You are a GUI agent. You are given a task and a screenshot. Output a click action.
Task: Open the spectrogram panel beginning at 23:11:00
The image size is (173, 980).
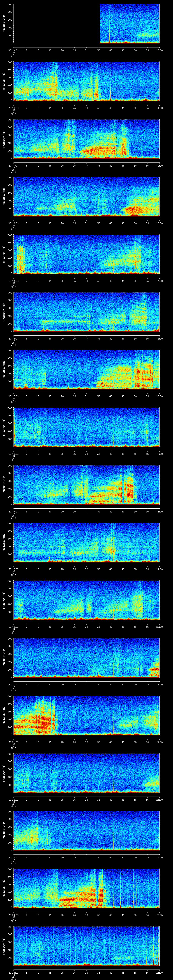tap(87, 139)
